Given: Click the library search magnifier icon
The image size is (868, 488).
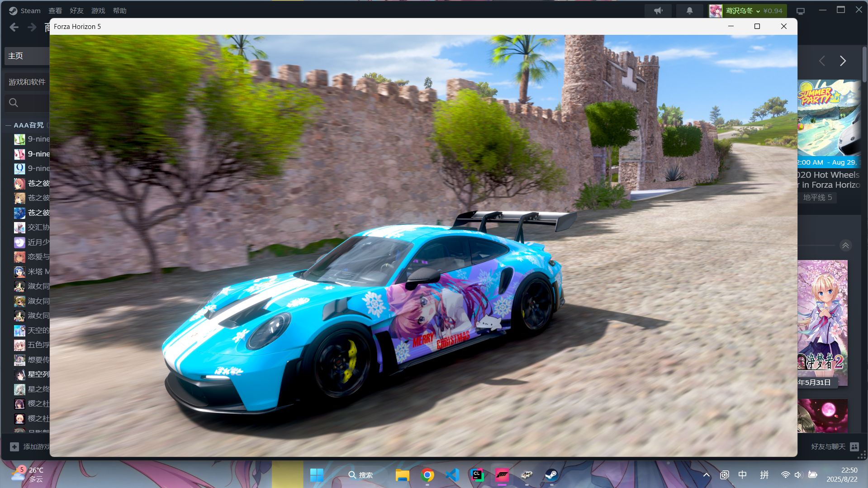Looking at the screenshot, I should pos(14,103).
